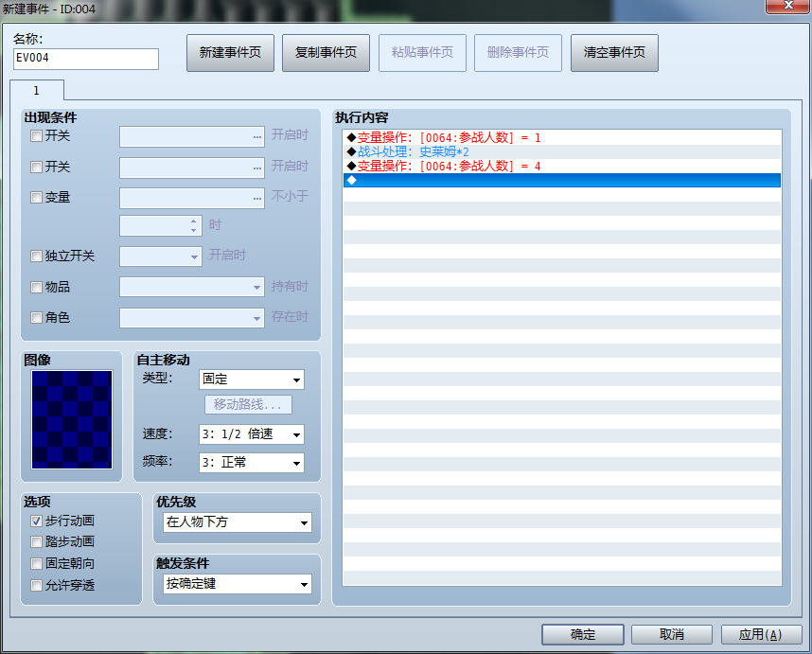Select command line 变量操作 参战人数 = 1
This screenshot has height=654, width=812.
point(562,138)
